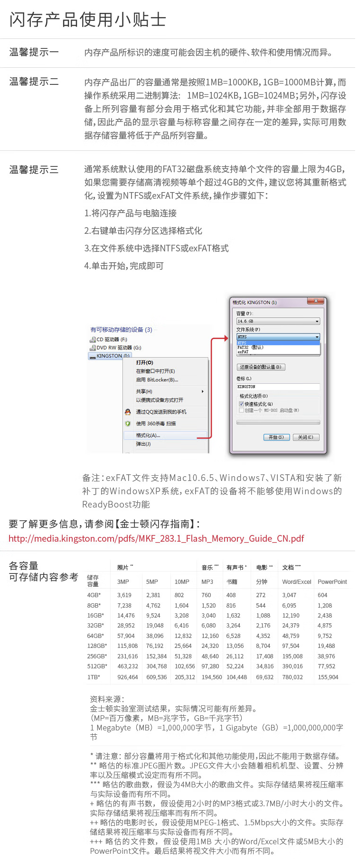Pick NTFS in the open file system list
Screen dimensions: 358x868
pyautogui.click(x=278, y=342)
